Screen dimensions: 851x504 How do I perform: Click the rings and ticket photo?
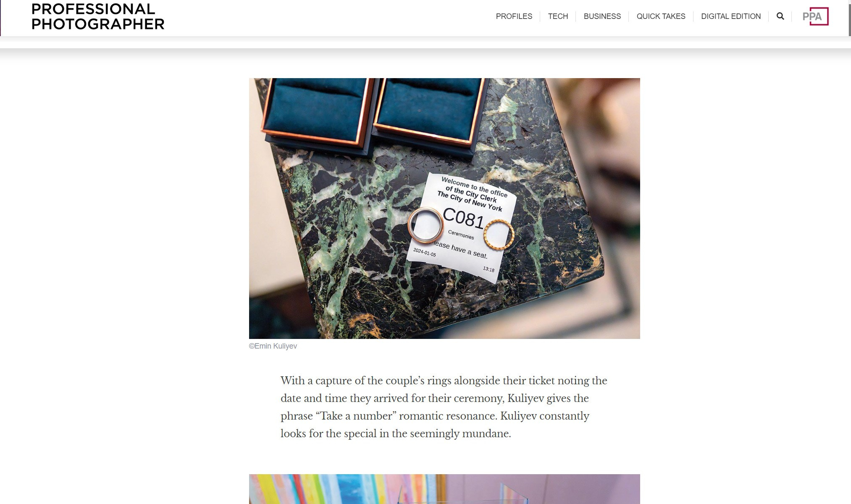[444, 208]
